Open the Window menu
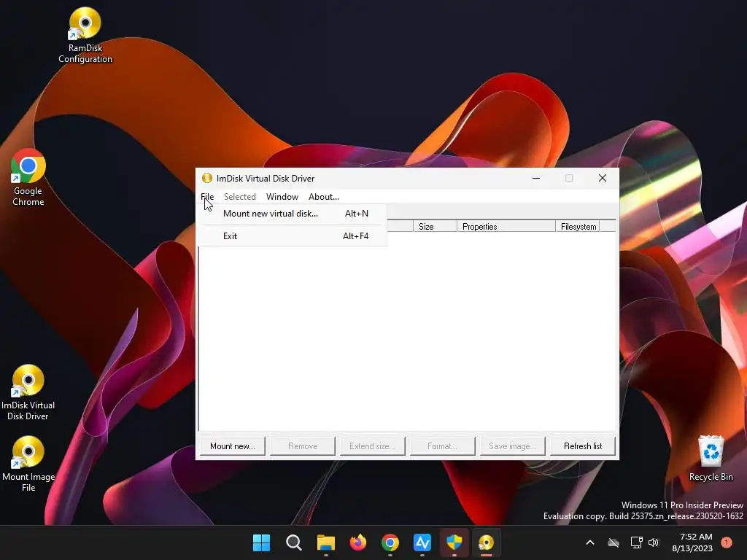 (282, 197)
